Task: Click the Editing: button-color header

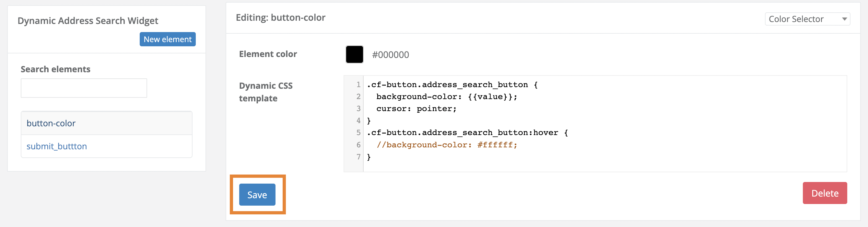Action: pos(281,17)
